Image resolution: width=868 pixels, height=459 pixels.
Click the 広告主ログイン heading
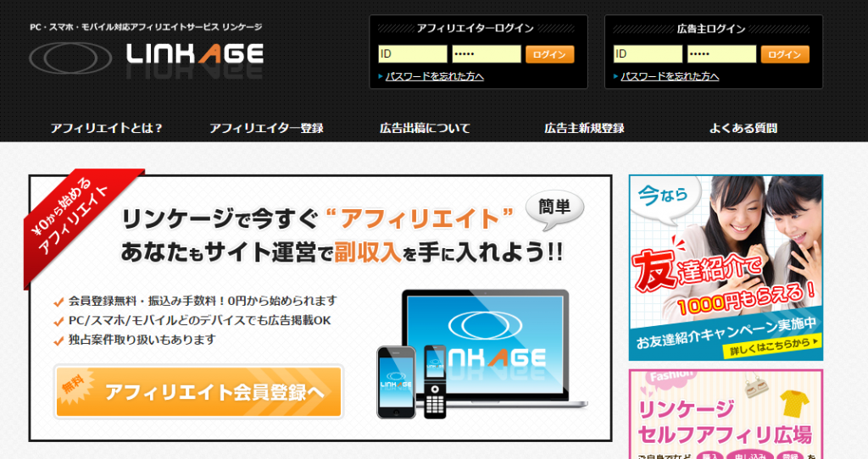[x=711, y=28]
